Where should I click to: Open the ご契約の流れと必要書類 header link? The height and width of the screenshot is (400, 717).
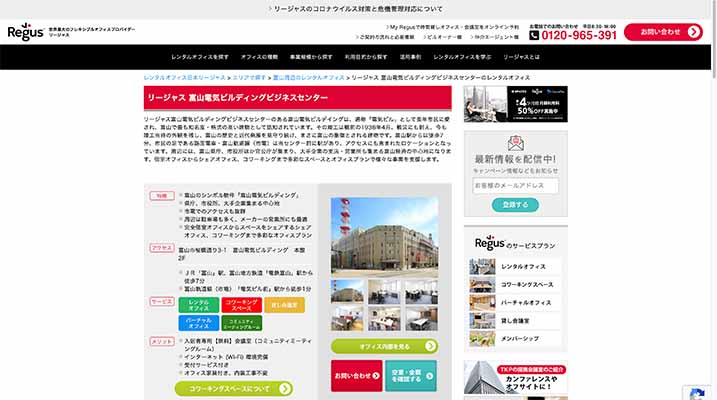click(x=385, y=37)
